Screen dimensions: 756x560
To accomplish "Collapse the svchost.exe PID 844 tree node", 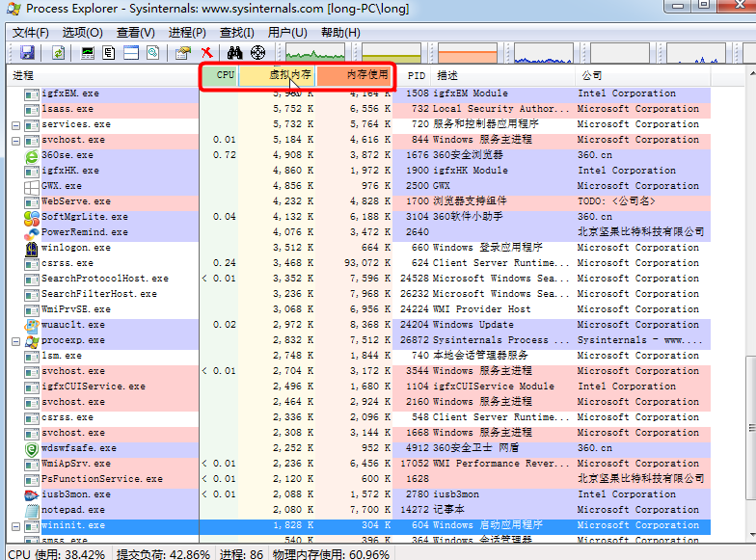I will (15, 141).
